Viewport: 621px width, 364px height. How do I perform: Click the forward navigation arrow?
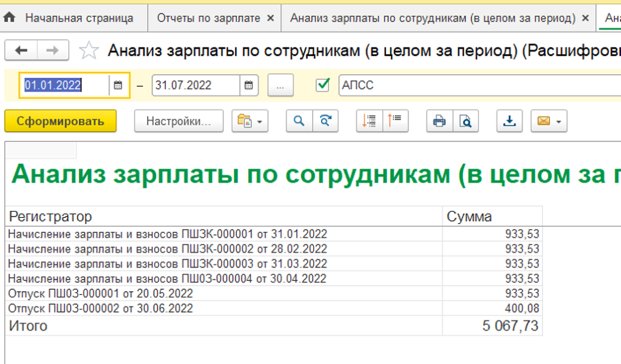[x=53, y=51]
